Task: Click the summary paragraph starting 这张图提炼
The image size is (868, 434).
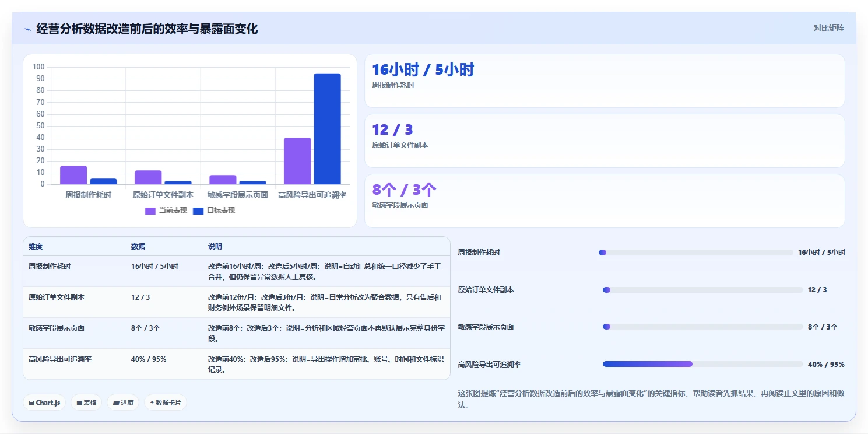Action: tap(651, 399)
